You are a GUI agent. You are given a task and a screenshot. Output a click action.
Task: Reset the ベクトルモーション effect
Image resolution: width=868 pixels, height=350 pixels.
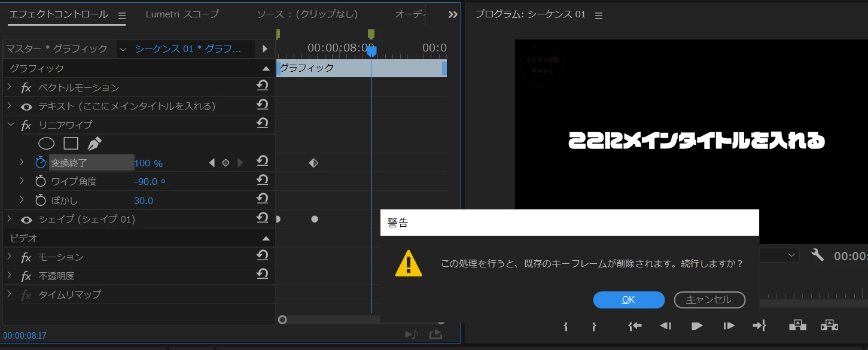(262, 87)
